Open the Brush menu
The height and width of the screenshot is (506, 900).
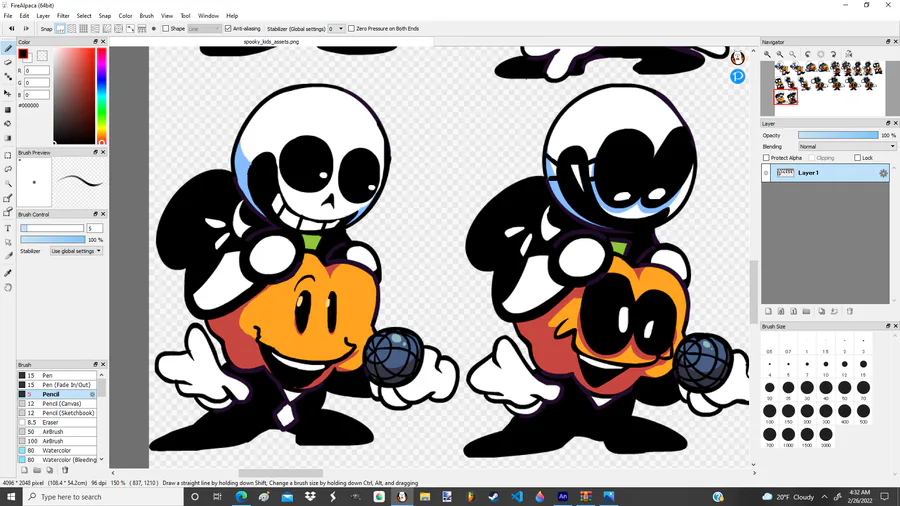[146, 16]
